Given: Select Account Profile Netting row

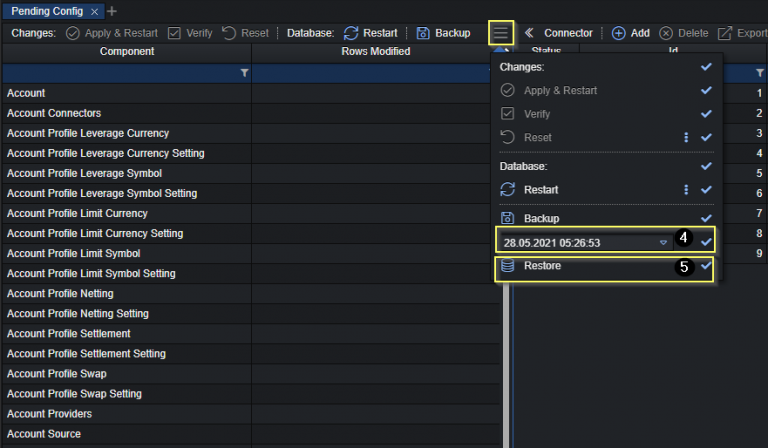Looking at the screenshot, I should coord(251,294).
